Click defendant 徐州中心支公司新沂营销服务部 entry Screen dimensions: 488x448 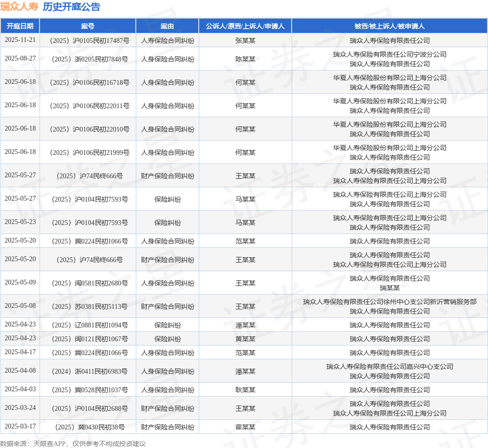point(390,302)
